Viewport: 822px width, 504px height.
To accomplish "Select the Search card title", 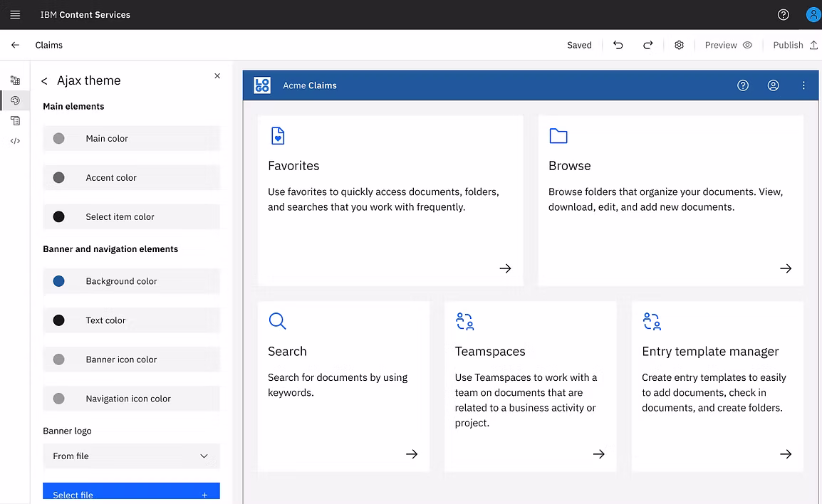I will 287,351.
